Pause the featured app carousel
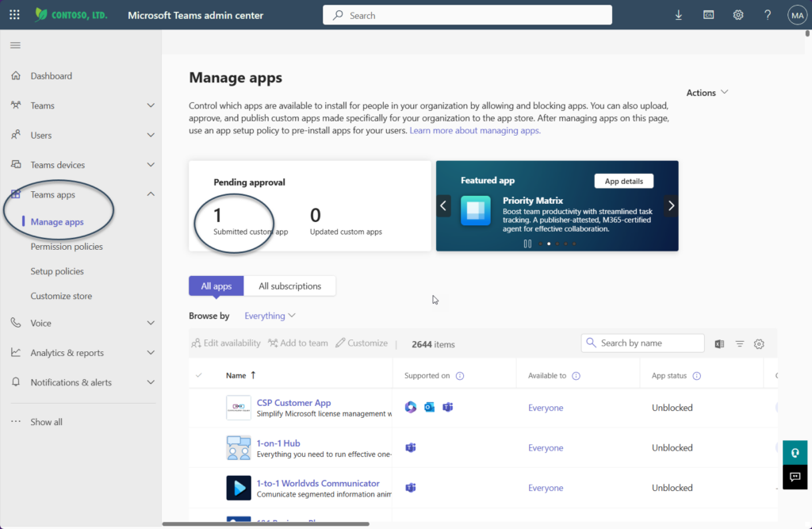 [x=527, y=243]
